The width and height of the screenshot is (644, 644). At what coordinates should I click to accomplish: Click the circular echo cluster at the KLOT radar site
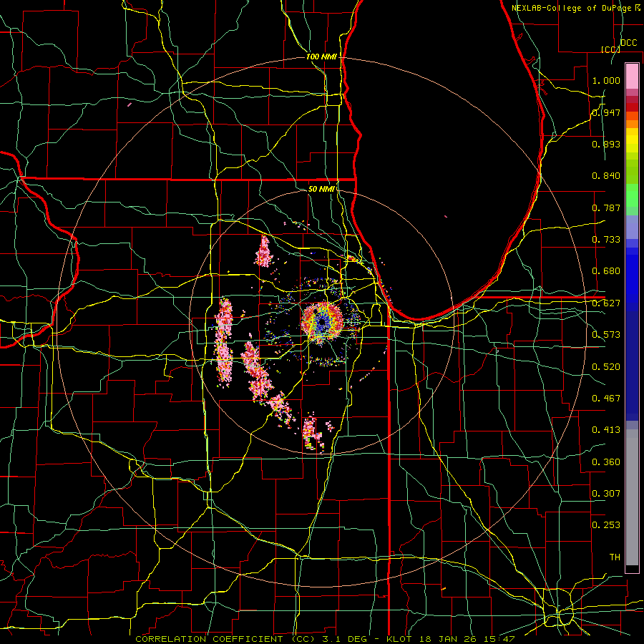(x=323, y=323)
